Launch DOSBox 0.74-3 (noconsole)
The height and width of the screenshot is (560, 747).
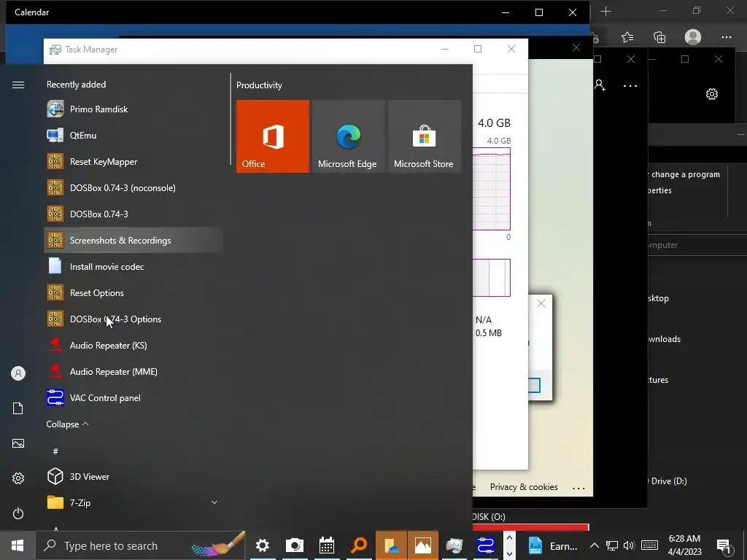click(x=133, y=187)
